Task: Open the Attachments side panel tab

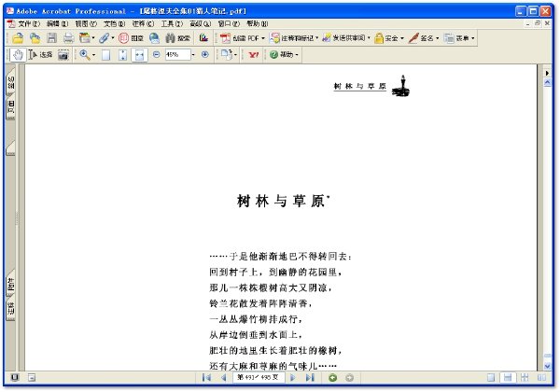Action: click(10, 283)
